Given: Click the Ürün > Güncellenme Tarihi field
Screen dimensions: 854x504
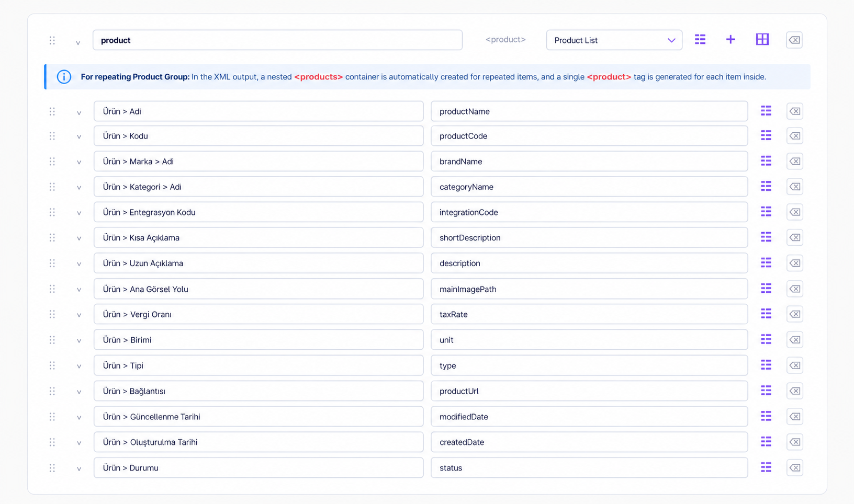Looking at the screenshot, I should click(259, 417).
